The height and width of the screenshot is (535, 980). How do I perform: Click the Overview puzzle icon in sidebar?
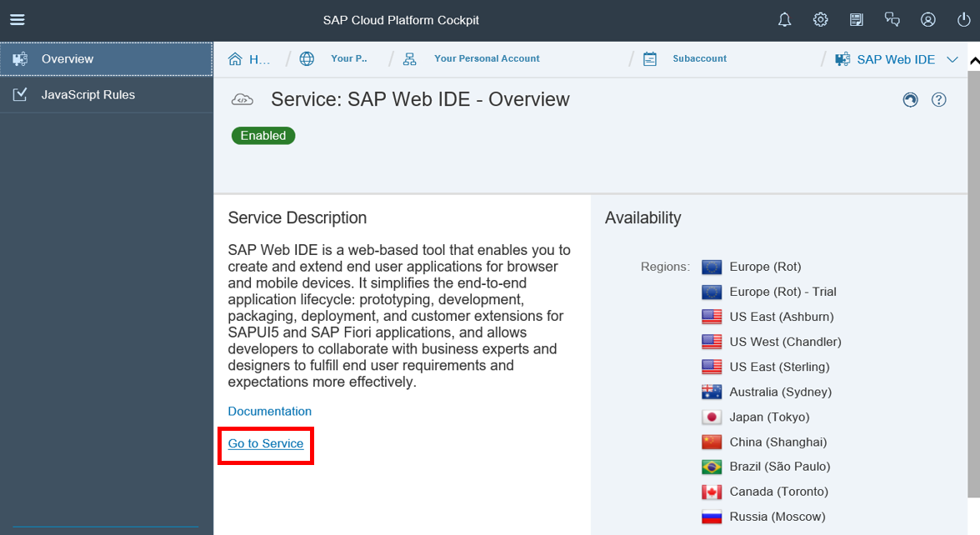[20, 58]
